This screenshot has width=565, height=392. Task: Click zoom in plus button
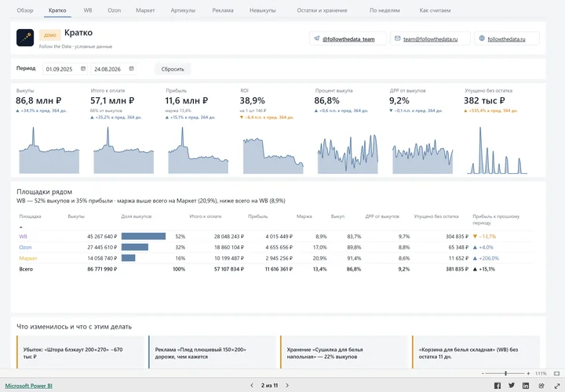point(528,374)
